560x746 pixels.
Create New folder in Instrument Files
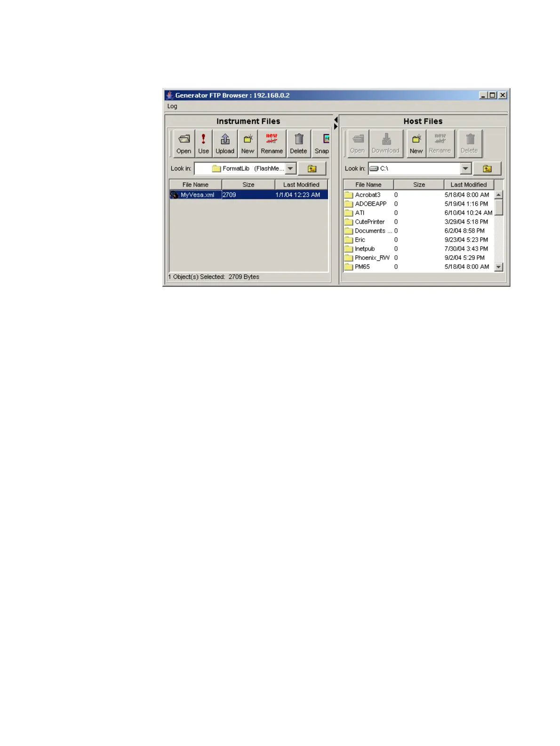(248, 144)
